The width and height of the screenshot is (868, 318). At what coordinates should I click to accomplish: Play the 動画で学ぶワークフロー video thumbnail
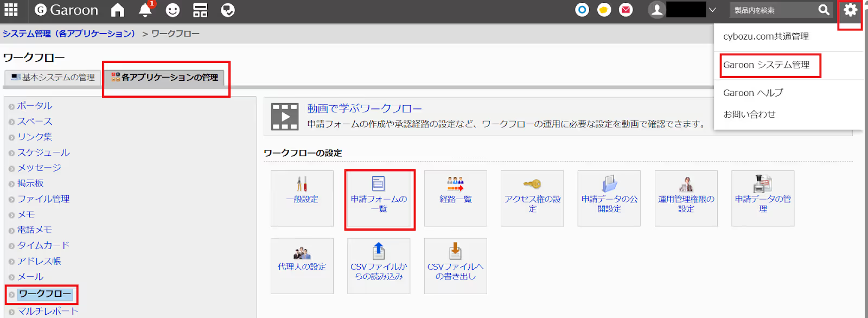285,117
